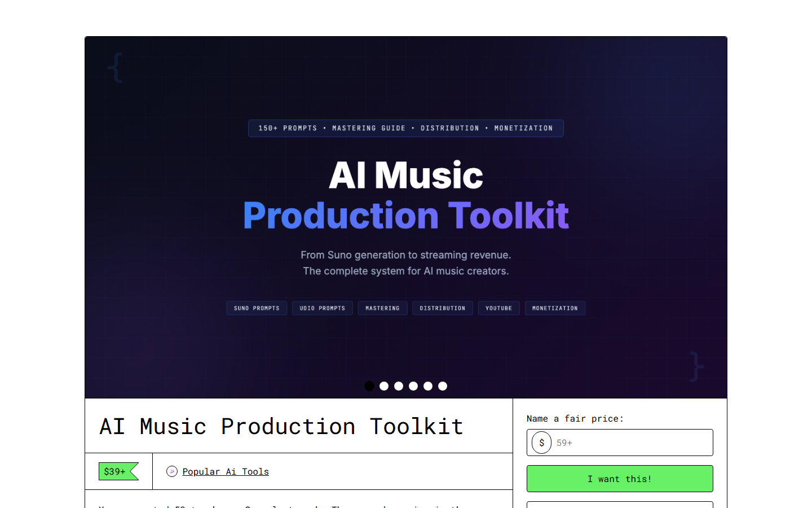Click the DISTRIBUTION tag in the tag row

coord(442,308)
